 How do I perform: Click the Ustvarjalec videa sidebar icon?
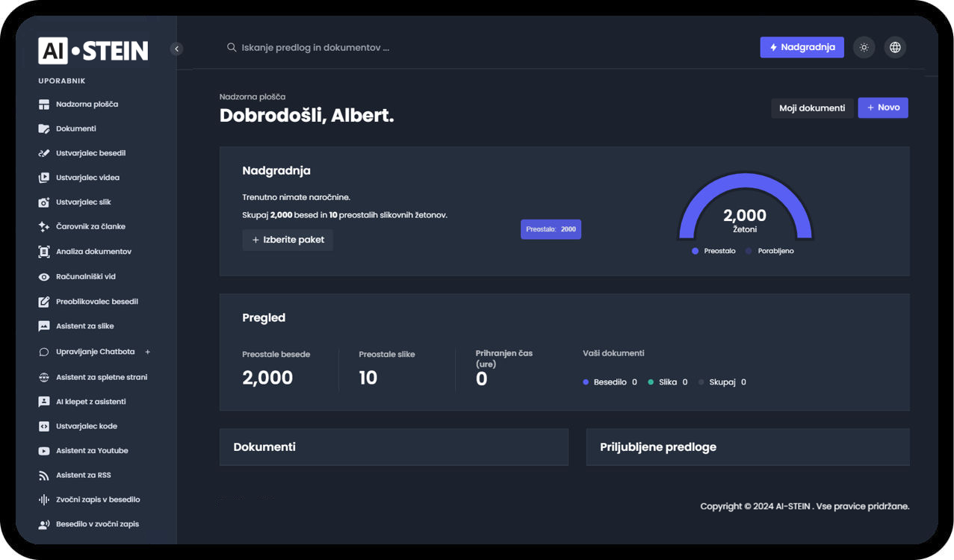[44, 178]
